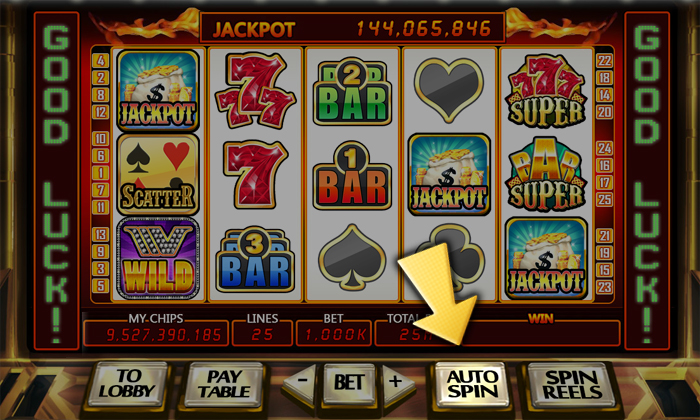Click the Spin Reels button

(572, 384)
